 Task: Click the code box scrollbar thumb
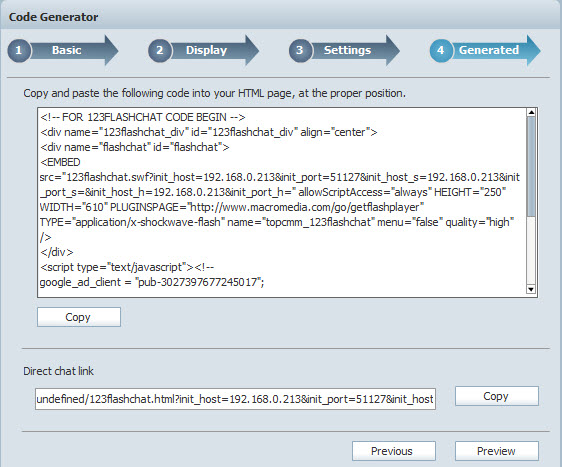coord(531,166)
